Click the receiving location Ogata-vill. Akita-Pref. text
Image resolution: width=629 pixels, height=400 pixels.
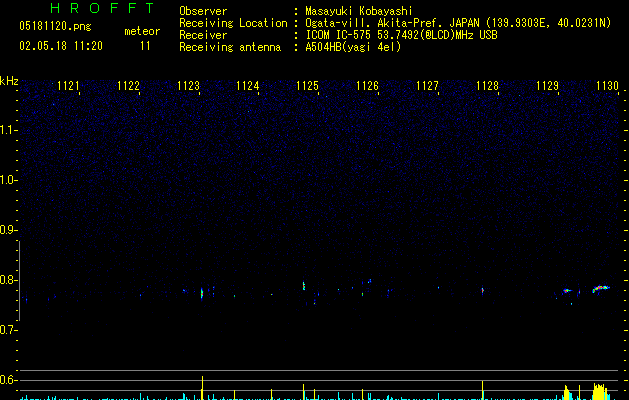click(458, 23)
